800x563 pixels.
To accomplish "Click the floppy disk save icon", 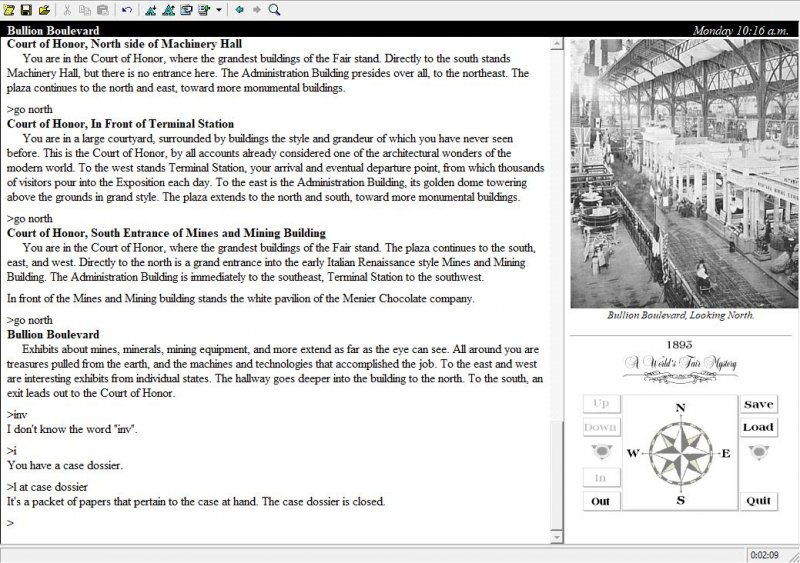I will pyautogui.click(x=27, y=10).
